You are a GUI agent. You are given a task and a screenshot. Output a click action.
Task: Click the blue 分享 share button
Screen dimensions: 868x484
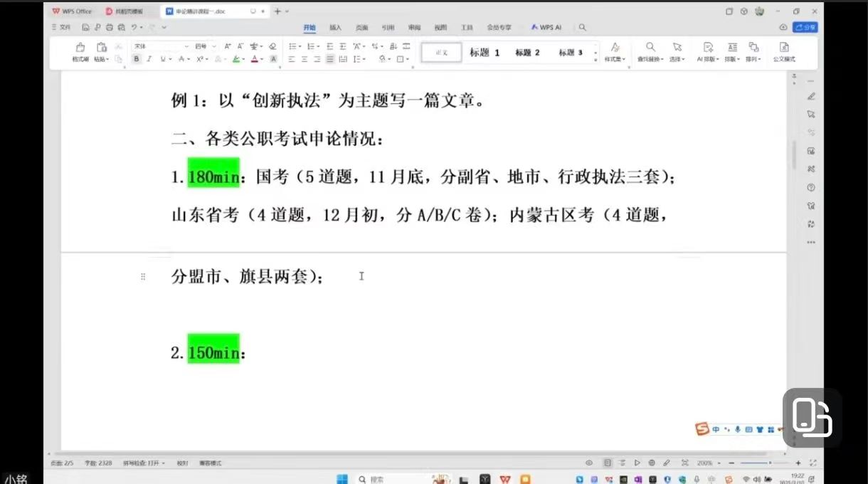point(805,27)
